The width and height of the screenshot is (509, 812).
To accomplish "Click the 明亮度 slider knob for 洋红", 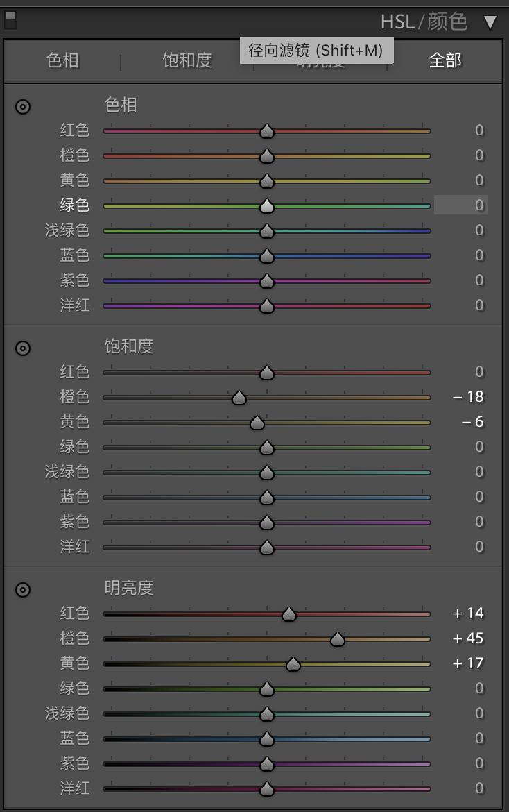I will [266, 788].
